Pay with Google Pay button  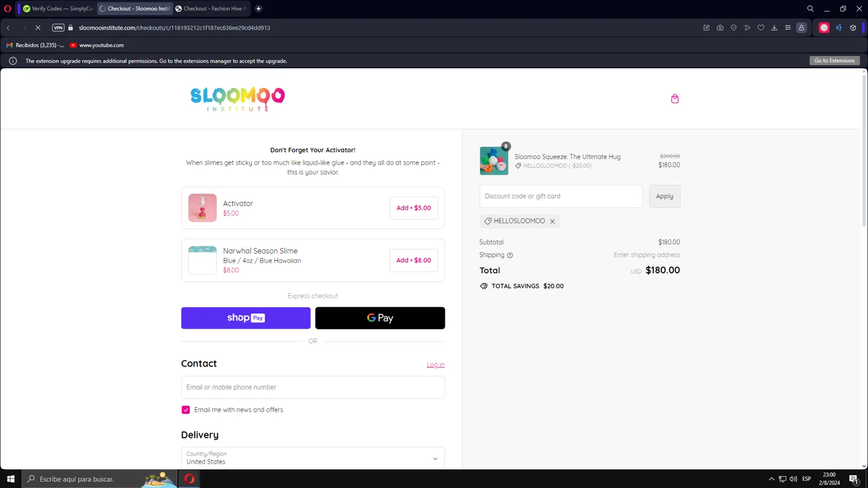pos(380,318)
